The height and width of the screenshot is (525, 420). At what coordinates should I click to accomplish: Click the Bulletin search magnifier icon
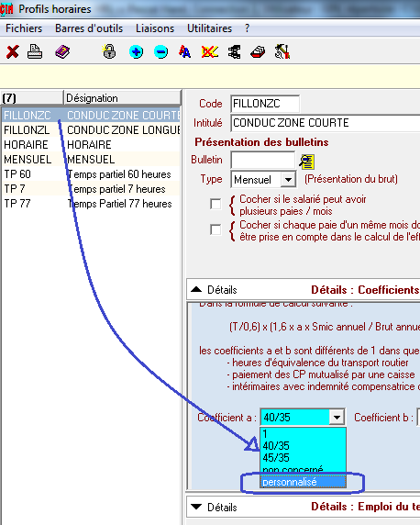pos(307,162)
